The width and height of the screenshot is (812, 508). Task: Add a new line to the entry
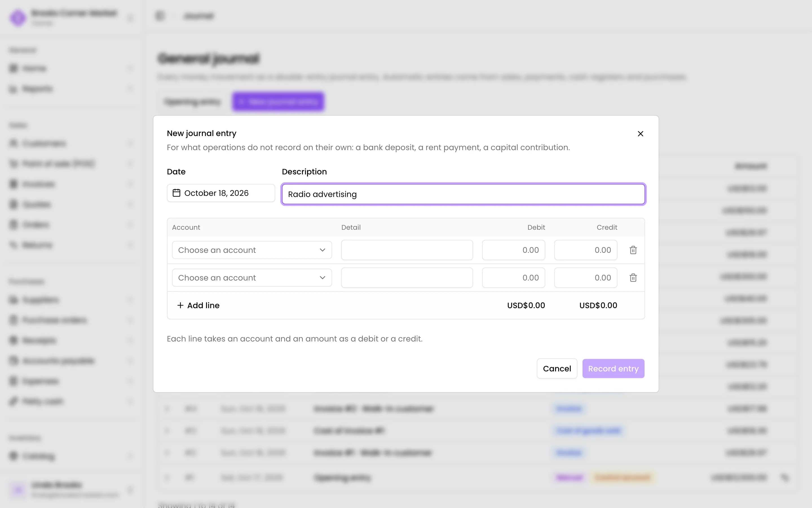point(198,305)
